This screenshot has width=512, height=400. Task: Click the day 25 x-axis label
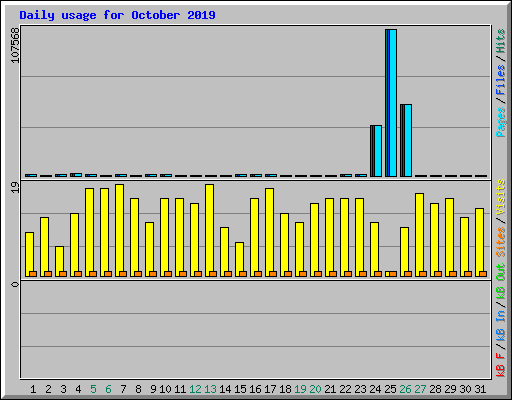(390, 389)
